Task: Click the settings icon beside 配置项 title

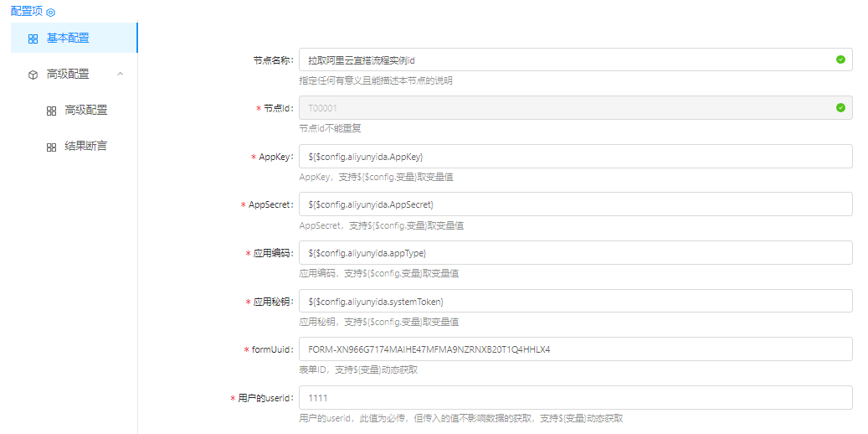Action: (50, 13)
